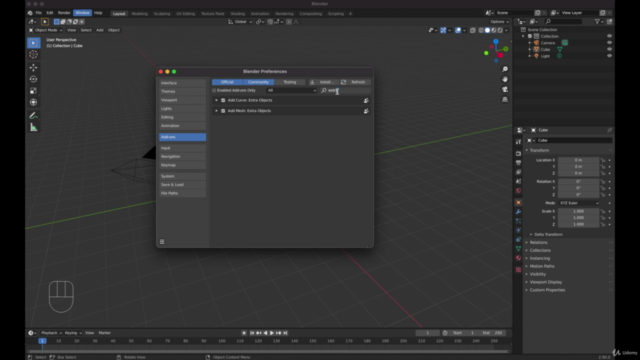640x360 pixels.
Task: Open the Keymap preferences section
Action: pos(182,165)
